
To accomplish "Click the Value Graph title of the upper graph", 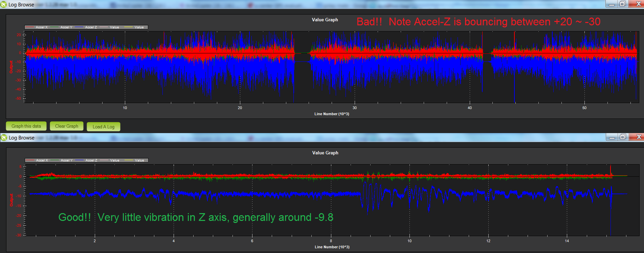I will 325,20.
